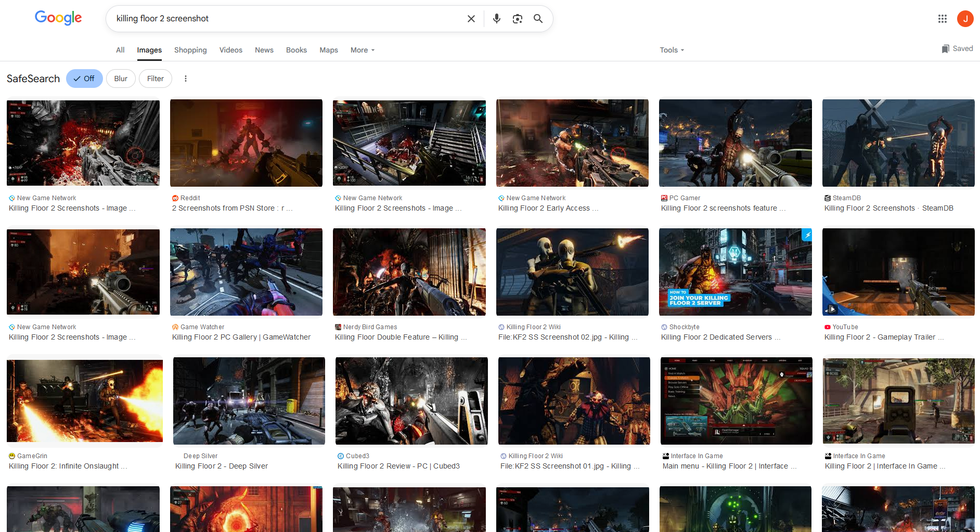The image size is (980, 532).
Task: Click AMP lightning badge on Shockbyte thumbnail
Action: (807, 235)
